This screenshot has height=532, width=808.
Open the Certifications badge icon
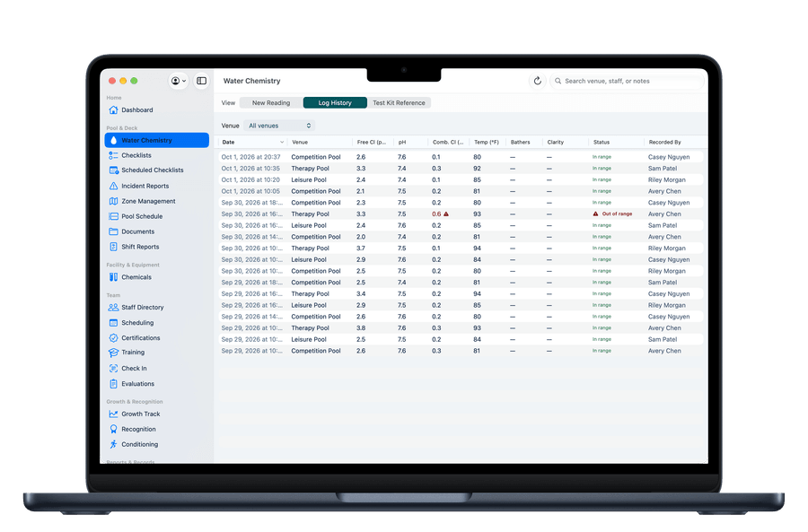pos(113,338)
